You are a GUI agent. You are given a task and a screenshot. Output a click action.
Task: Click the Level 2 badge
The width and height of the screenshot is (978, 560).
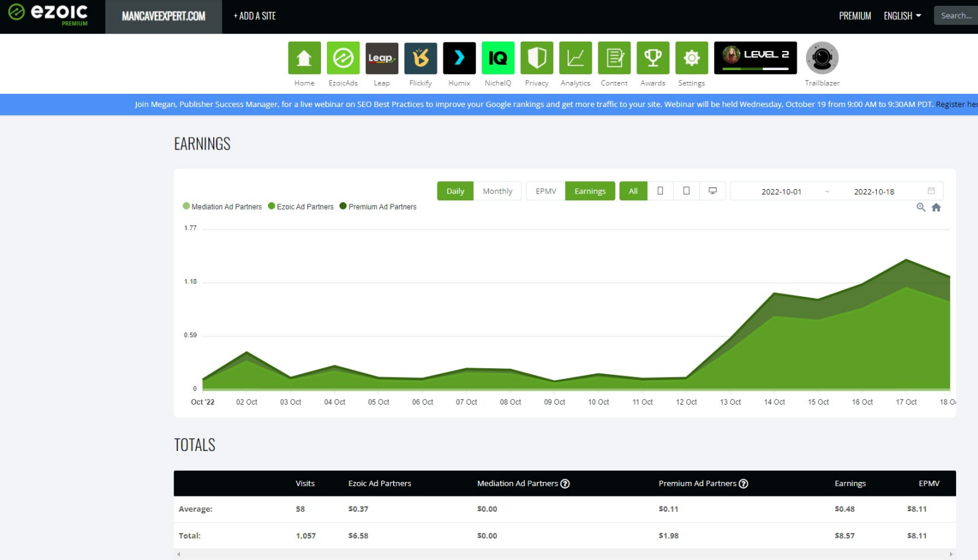coord(756,58)
